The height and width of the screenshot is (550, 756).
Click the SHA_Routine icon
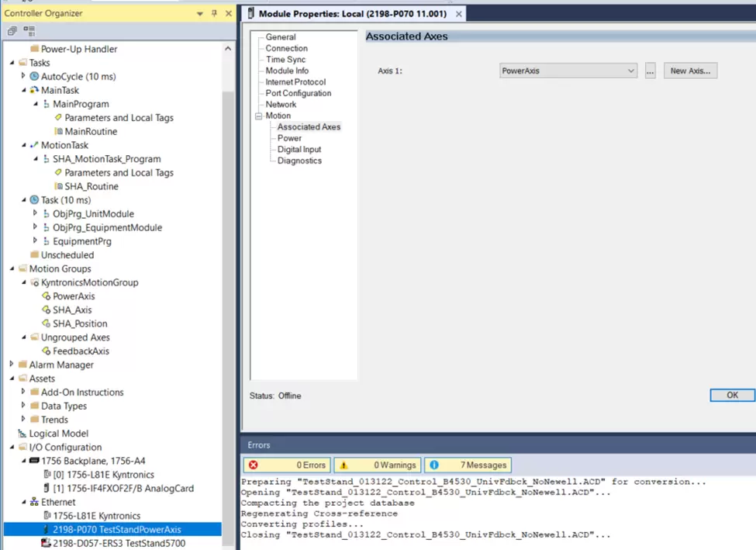tap(58, 186)
